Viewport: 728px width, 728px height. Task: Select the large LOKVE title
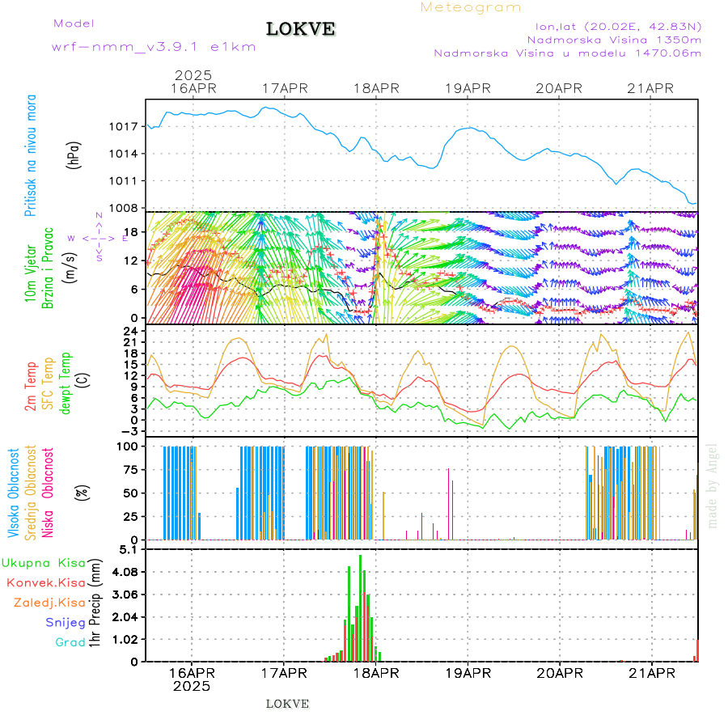coord(300,29)
